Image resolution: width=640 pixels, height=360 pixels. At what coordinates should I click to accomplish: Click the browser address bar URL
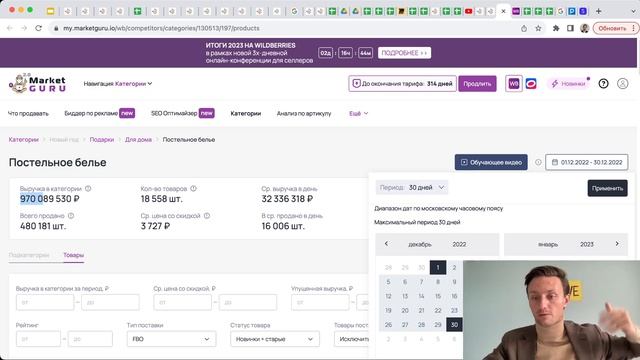coord(161,28)
